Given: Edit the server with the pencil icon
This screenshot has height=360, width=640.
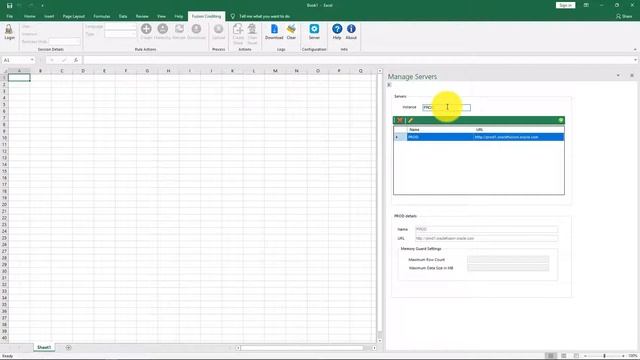Looking at the screenshot, I should click(x=410, y=120).
